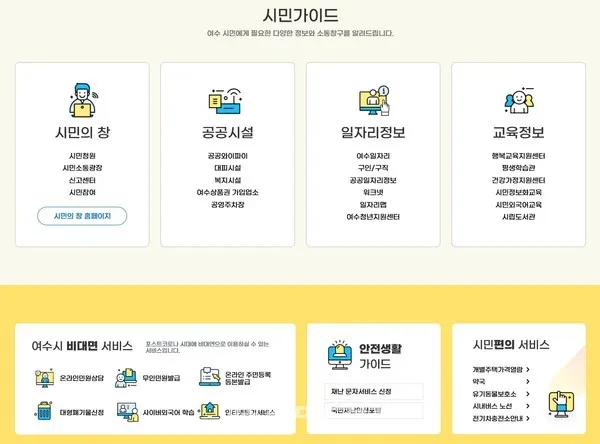Open the 약국 link text

pyautogui.click(x=479, y=382)
